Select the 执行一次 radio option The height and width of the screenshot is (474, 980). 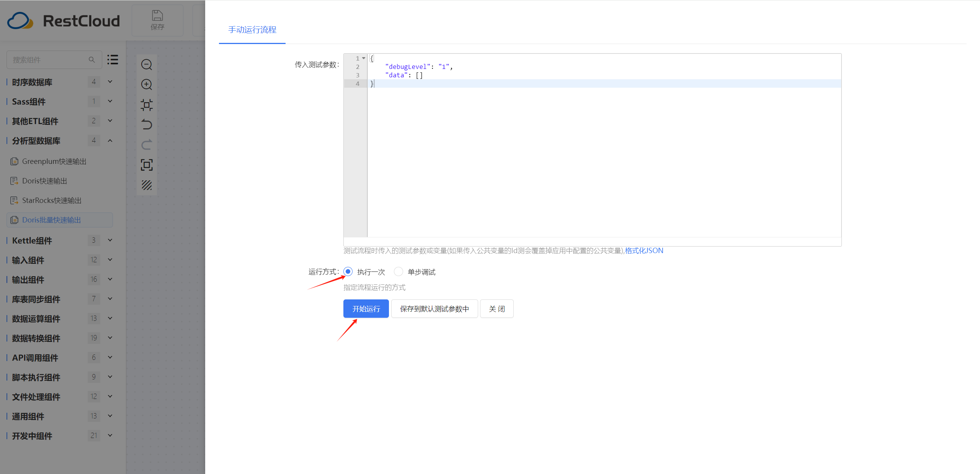(348, 271)
